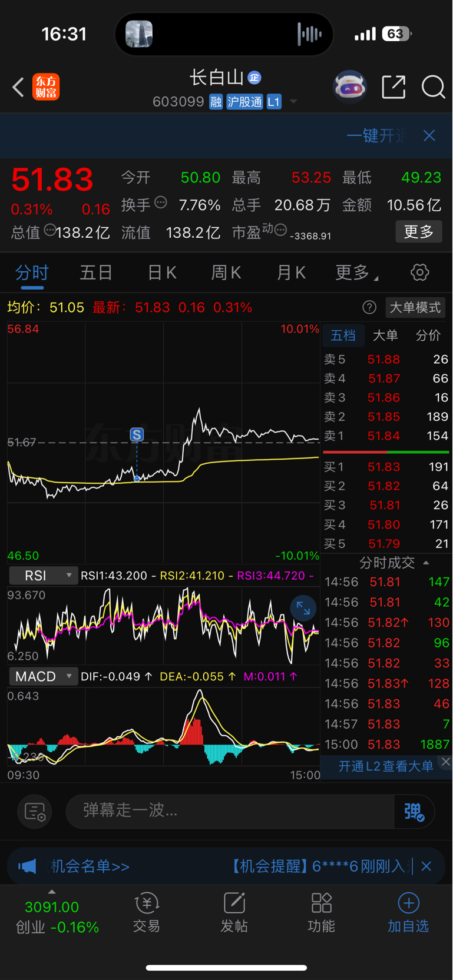This screenshot has height=980, width=453.
Task: Select the 五档 order book tab
Action: [343, 335]
